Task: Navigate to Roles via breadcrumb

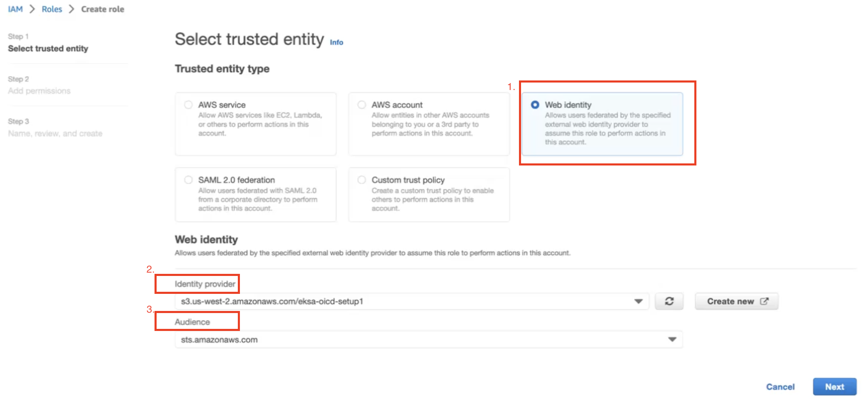Action: (x=52, y=9)
